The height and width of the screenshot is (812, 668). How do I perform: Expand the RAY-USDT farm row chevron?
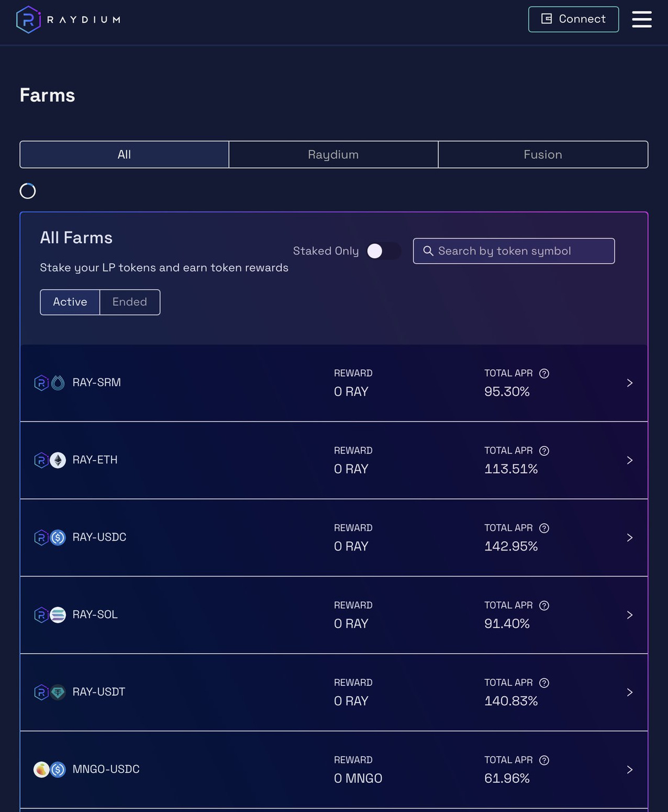tap(629, 692)
